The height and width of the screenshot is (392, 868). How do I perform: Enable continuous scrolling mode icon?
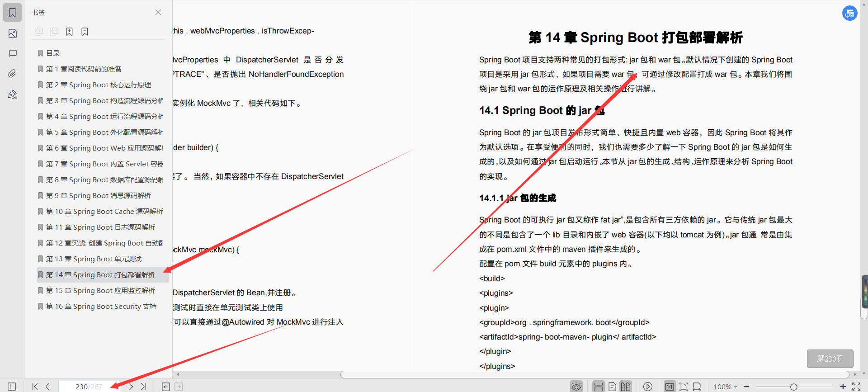point(598,387)
